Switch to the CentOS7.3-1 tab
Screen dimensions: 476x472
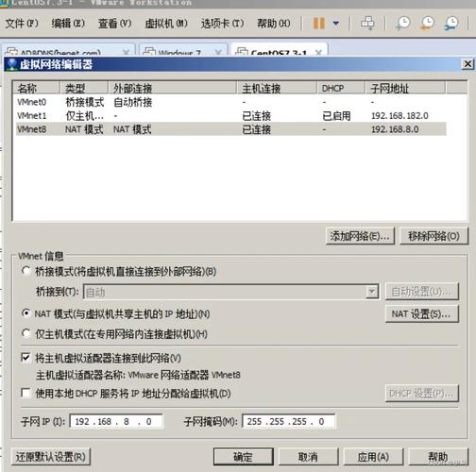(x=279, y=51)
